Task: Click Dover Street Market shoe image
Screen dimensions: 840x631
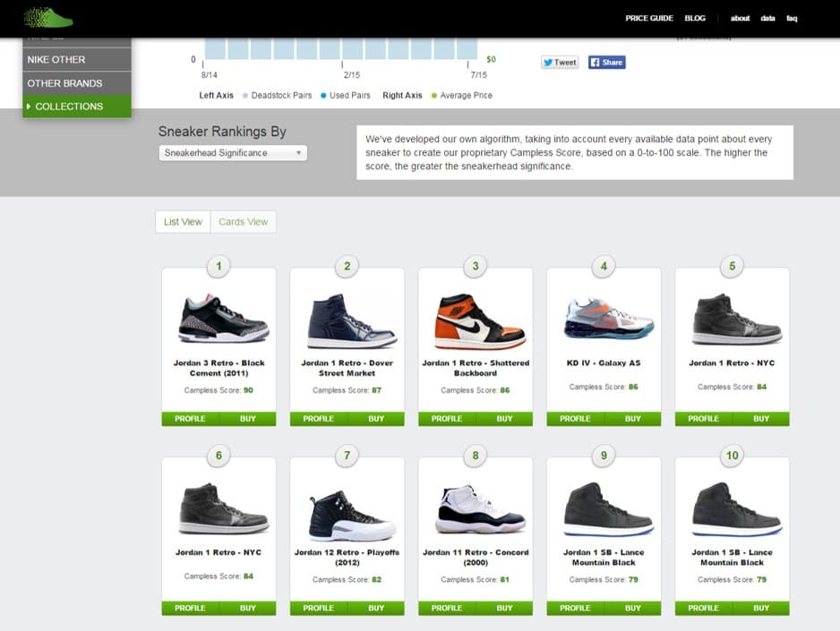Action: (352, 320)
